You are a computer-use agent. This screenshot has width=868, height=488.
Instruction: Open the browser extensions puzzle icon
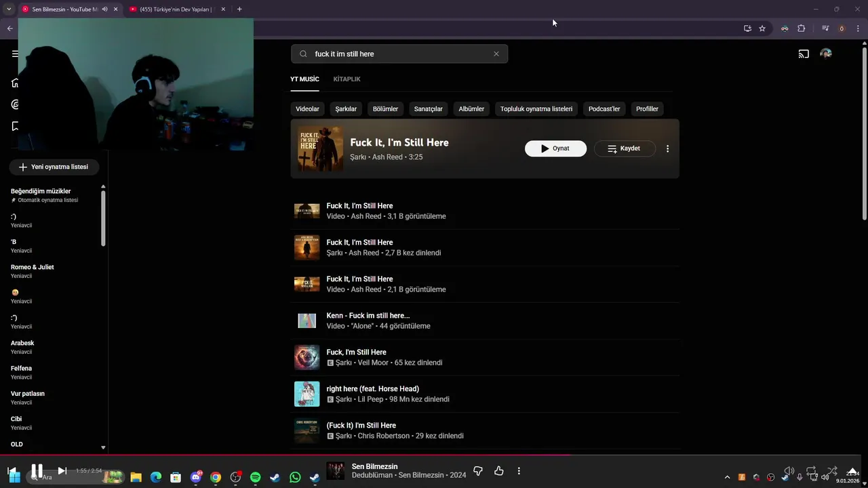click(801, 28)
